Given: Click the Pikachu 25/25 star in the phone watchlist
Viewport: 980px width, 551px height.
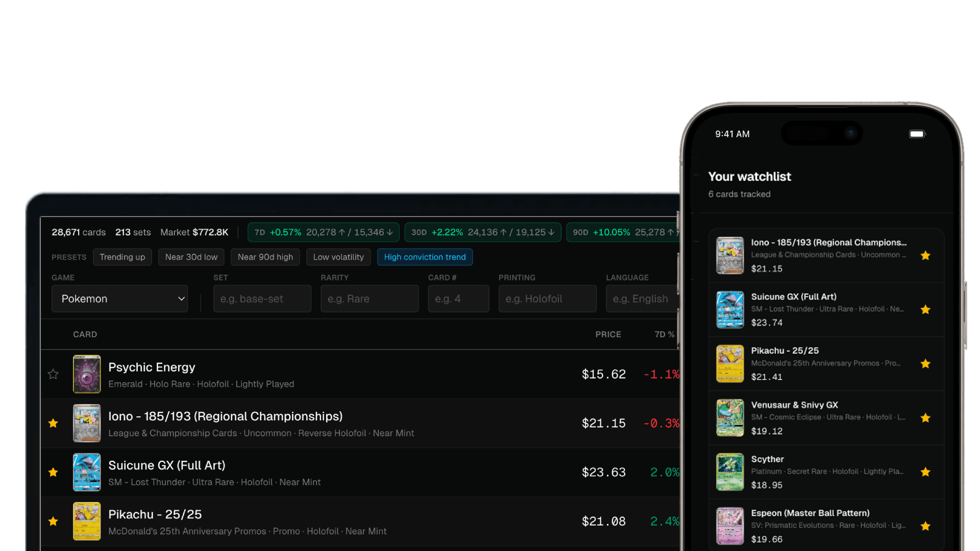Looking at the screenshot, I should coord(925,364).
